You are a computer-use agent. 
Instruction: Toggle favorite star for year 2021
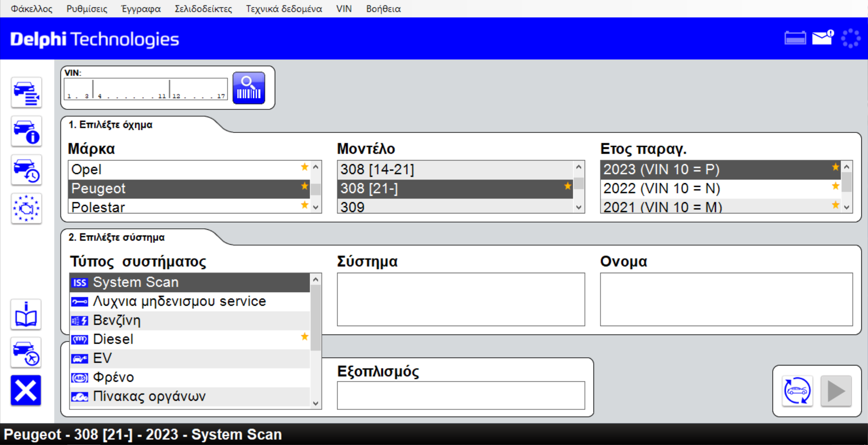(x=835, y=205)
